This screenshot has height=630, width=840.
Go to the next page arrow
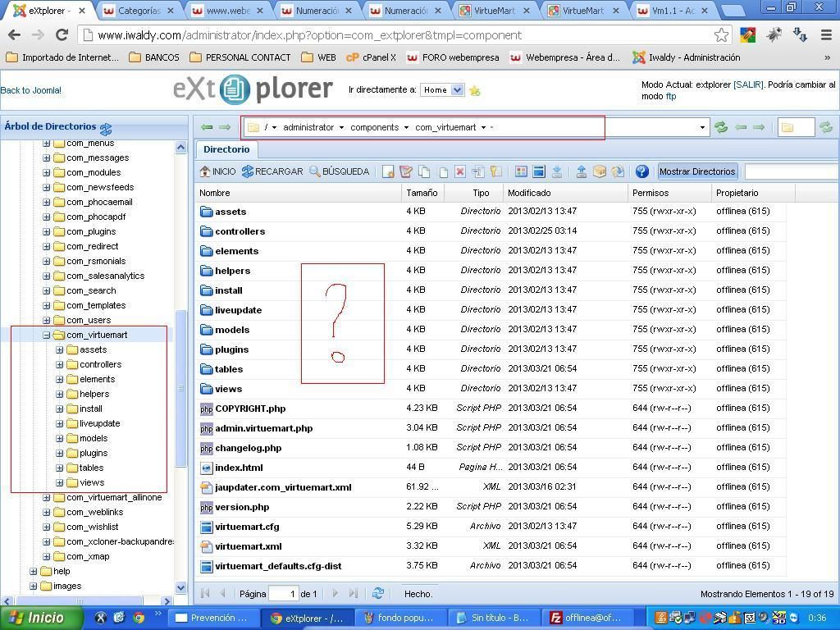tap(335, 593)
